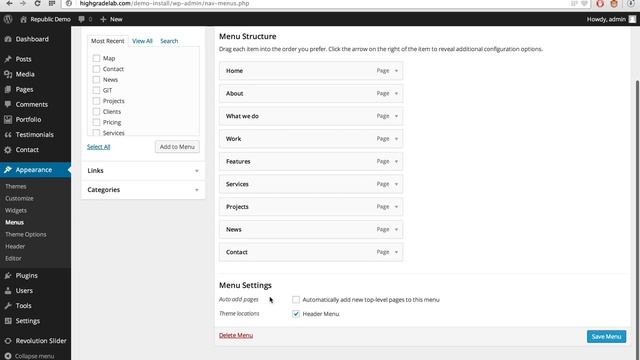
Task: Open the Theme Options submenu item
Action: pos(26,235)
